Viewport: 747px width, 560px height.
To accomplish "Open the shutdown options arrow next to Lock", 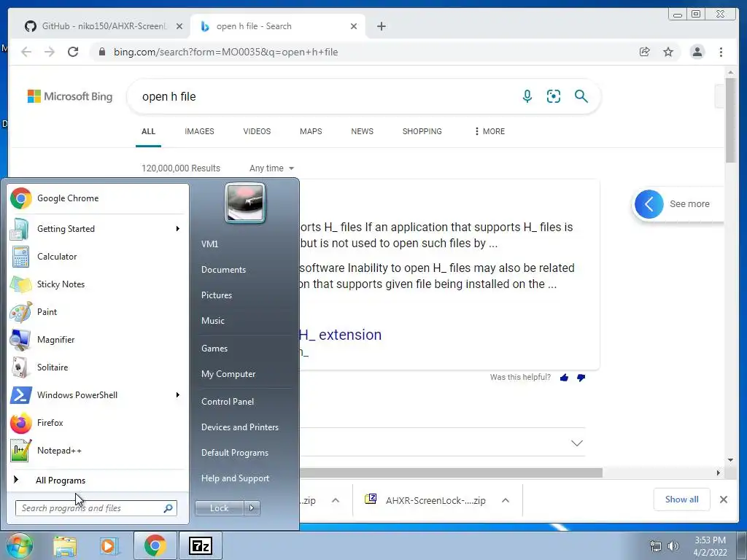I will 252,508.
